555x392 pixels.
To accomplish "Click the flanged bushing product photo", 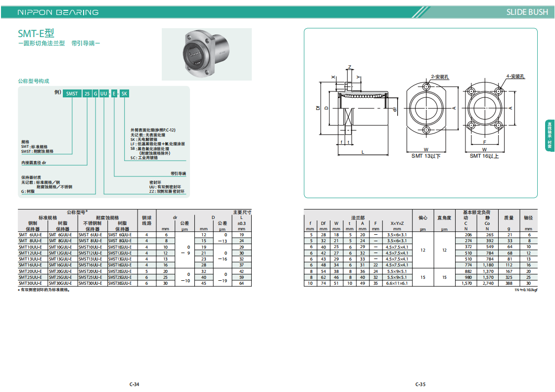I will coord(207,54).
